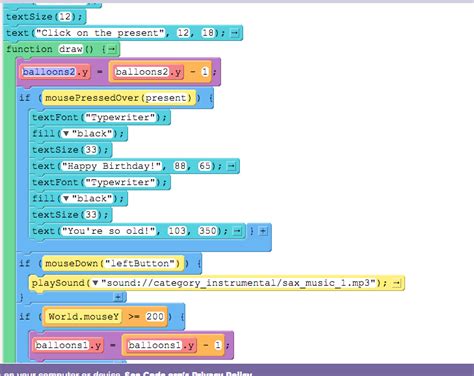The width and height of the screenshot is (474, 376).
Task: Open the playSound sound file dropdown
Action: point(95,283)
